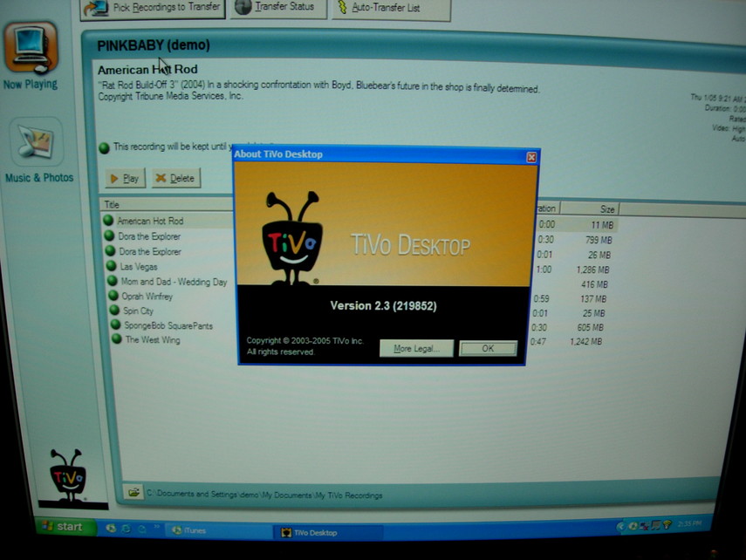Close the About TiVo Desktop dialog
The height and width of the screenshot is (560, 746).
pos(531,157)
